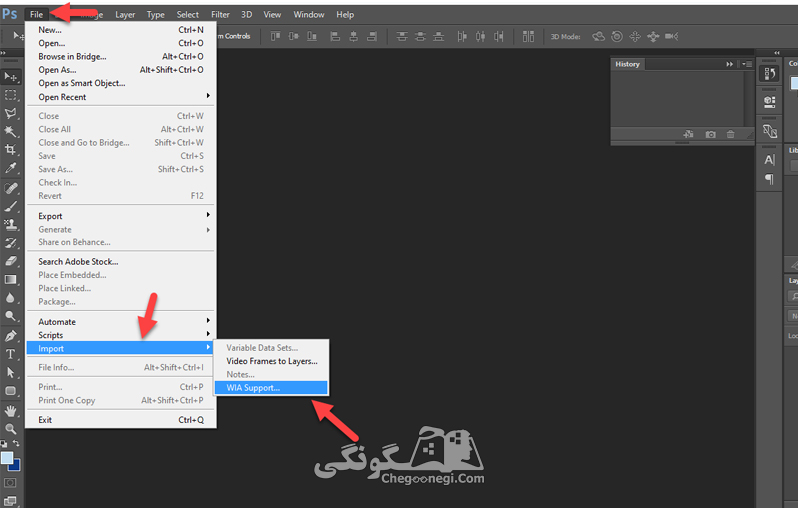Collapse the History panel with double arrows
Viewport: 798px width, 508px height.
pyautogui.click(x=729, y=64)
